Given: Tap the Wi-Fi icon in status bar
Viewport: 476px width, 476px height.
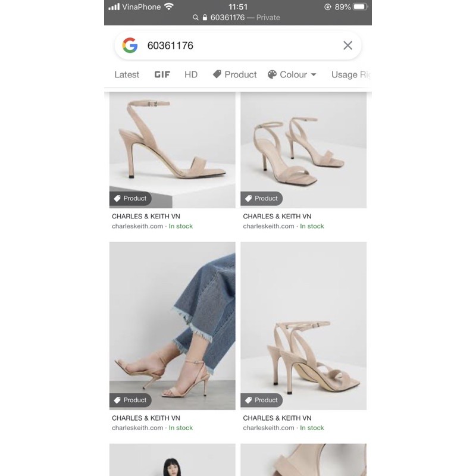Looking at the screenshot, I should click(169, 7).
